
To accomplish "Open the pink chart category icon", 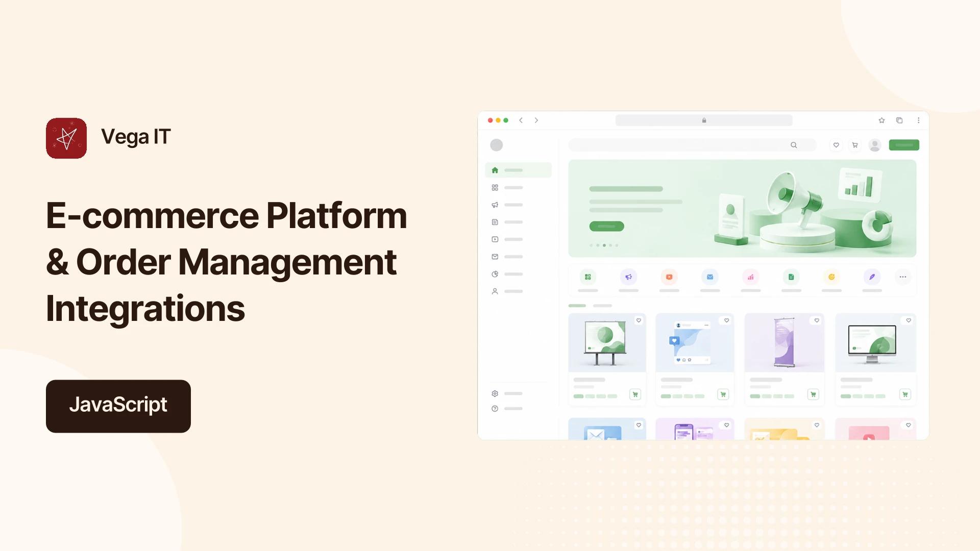I will [x=750, y=277].
